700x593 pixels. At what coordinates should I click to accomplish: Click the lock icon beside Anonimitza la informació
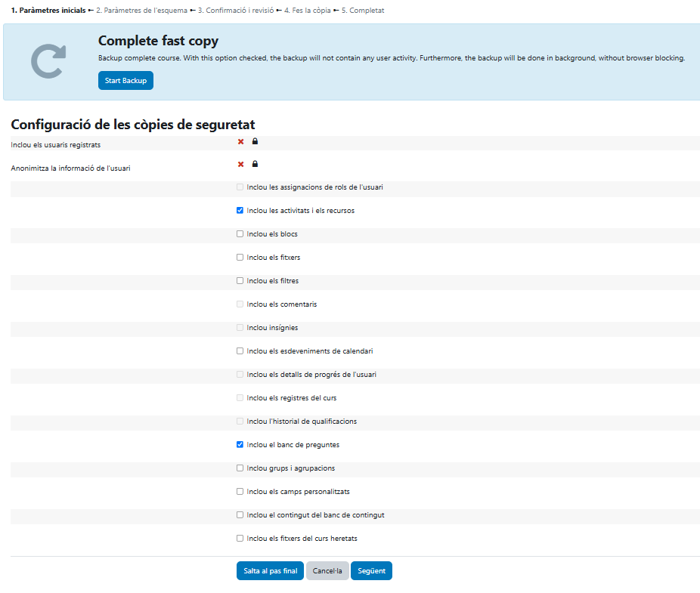[x=255, y=164]
